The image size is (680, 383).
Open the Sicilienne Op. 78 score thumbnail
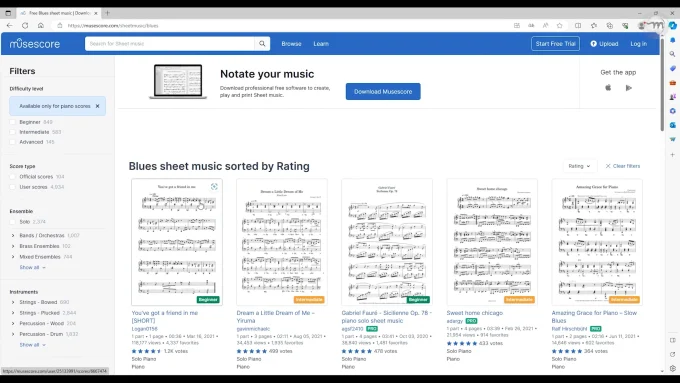click(387, 242)
